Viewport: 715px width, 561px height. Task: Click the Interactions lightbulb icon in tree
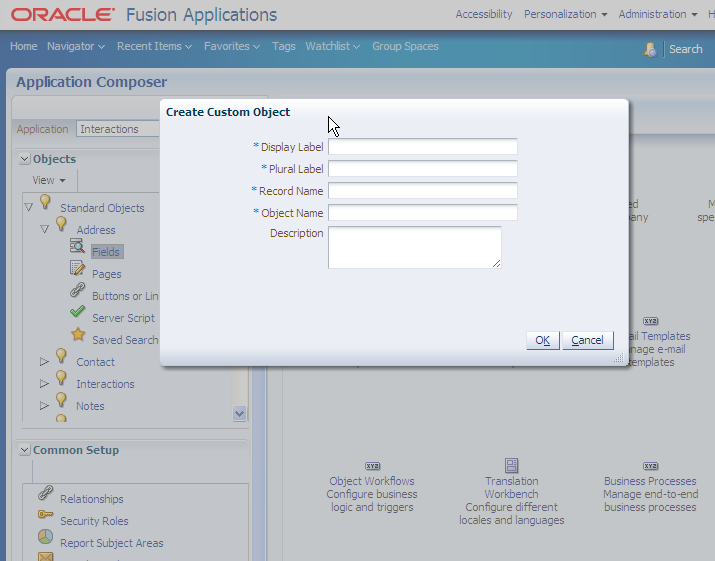click(x=61, y=378)
